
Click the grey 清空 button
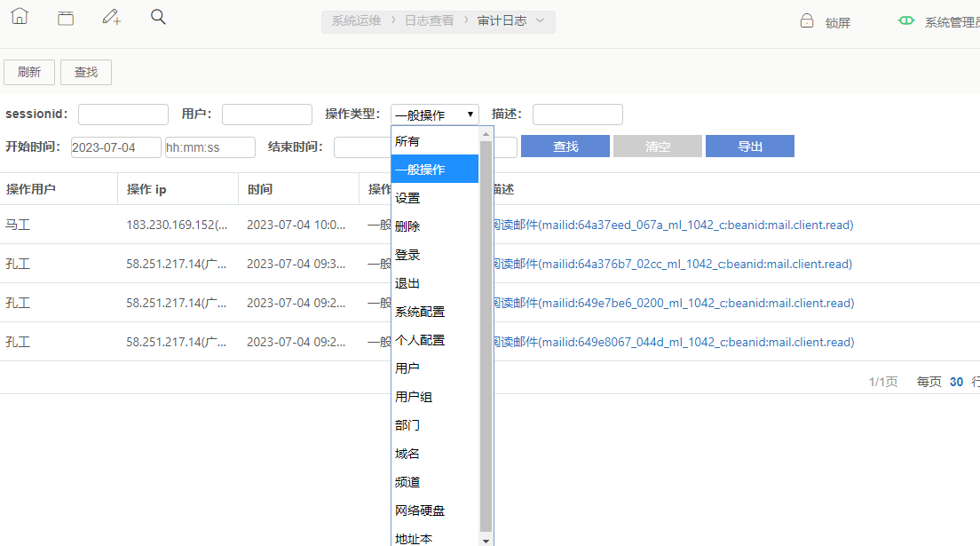(657, 146)
